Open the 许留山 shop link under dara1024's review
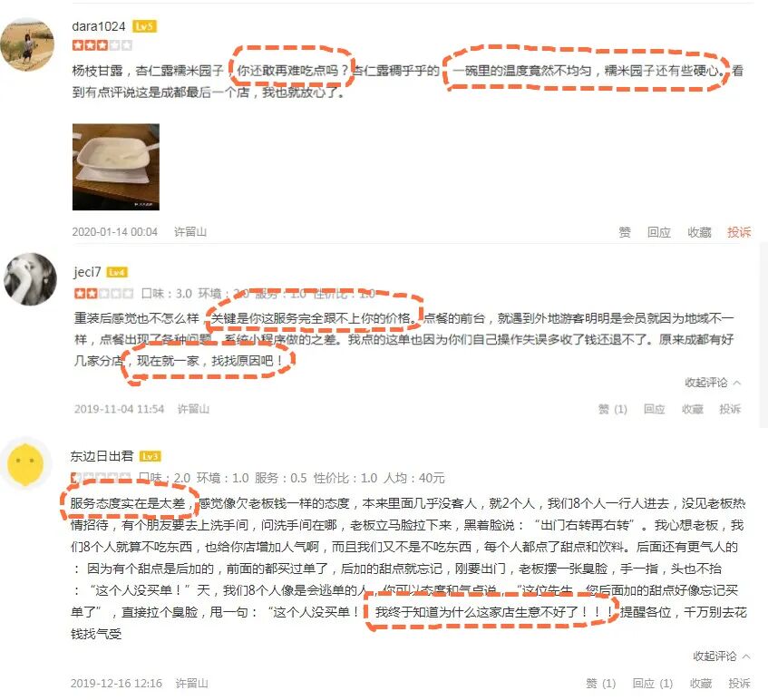768x700 pixels. pos(190,232)
